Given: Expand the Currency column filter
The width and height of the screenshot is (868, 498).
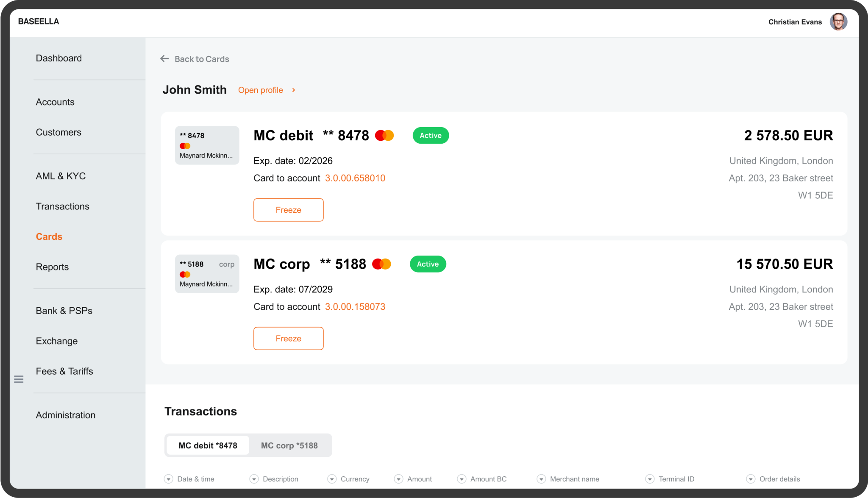Looking at the screenshot, I should coord(332,479).
